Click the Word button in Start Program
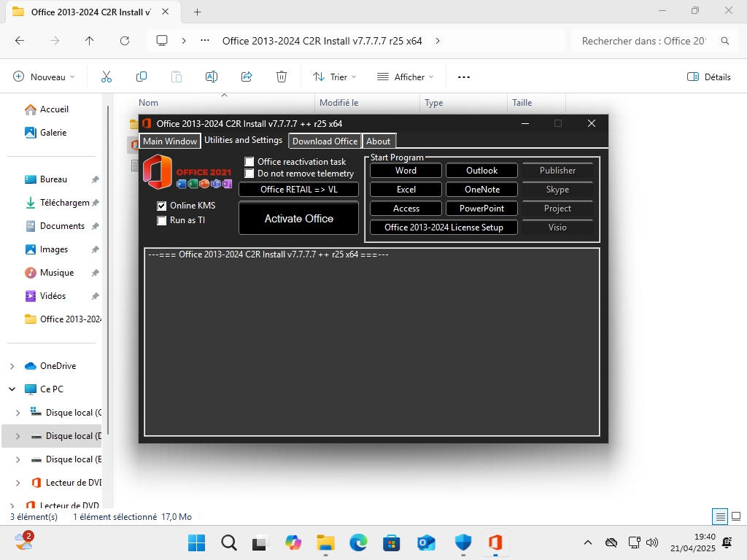This screenshot has width=747, height=560. coord(406,171)
